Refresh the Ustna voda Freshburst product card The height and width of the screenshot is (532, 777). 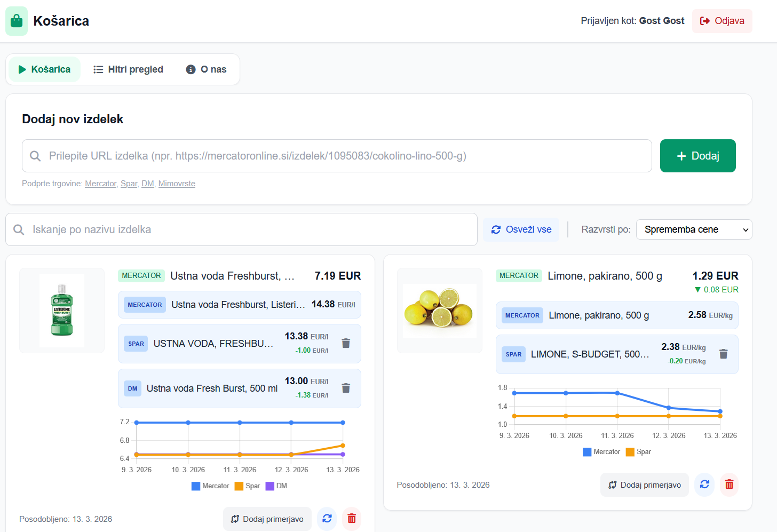coord(327,519)
